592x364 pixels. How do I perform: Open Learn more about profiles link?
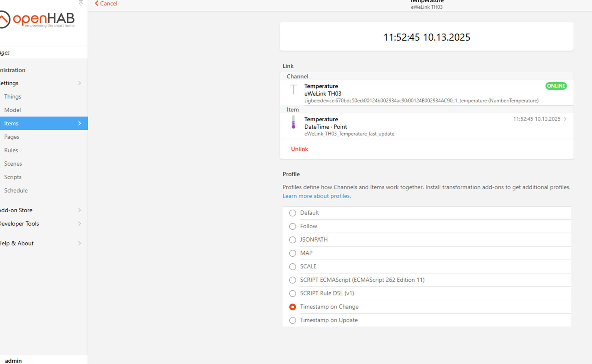(316, 196)
